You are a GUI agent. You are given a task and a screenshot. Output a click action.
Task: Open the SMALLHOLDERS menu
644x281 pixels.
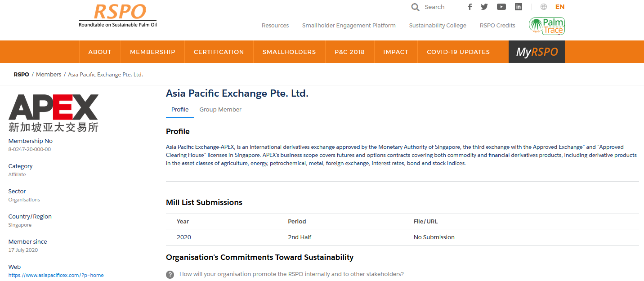click(x=289, y=52)
